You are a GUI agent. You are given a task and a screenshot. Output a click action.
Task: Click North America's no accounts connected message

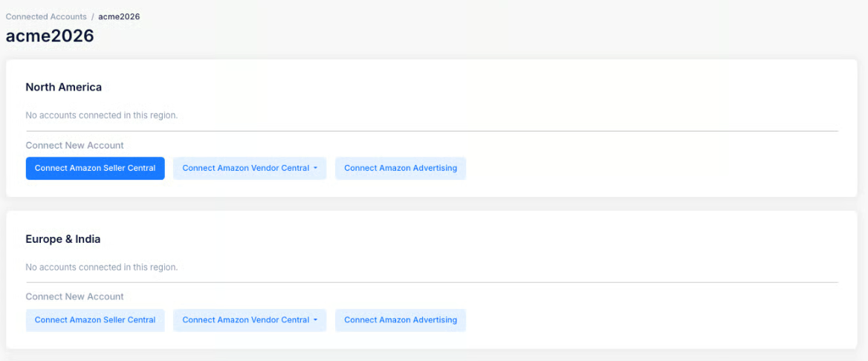(102, 115)
